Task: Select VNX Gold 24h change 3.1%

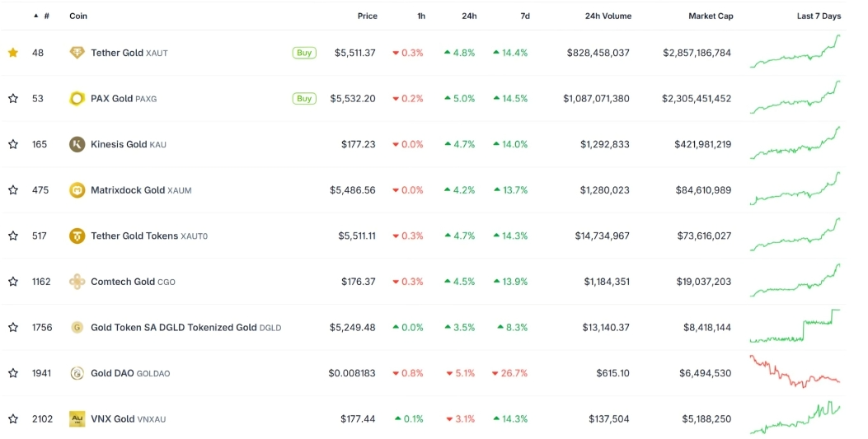Action: click(461, 418)
